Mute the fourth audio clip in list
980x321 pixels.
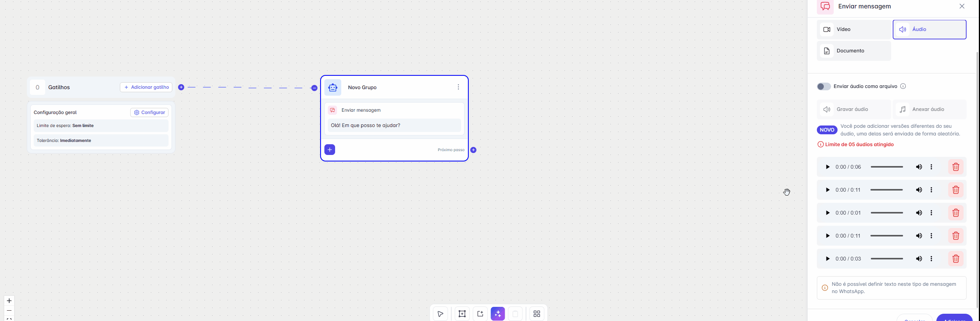919,236
